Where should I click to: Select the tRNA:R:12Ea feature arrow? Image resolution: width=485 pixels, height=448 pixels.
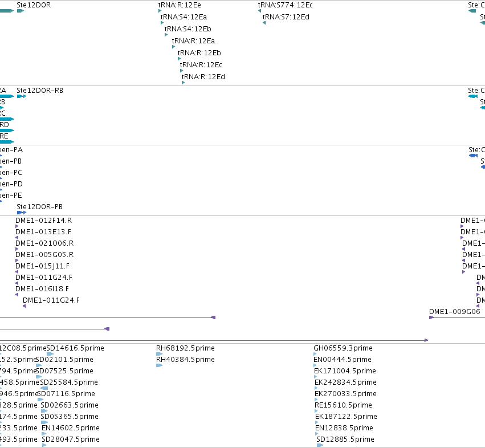pos(173,47)
